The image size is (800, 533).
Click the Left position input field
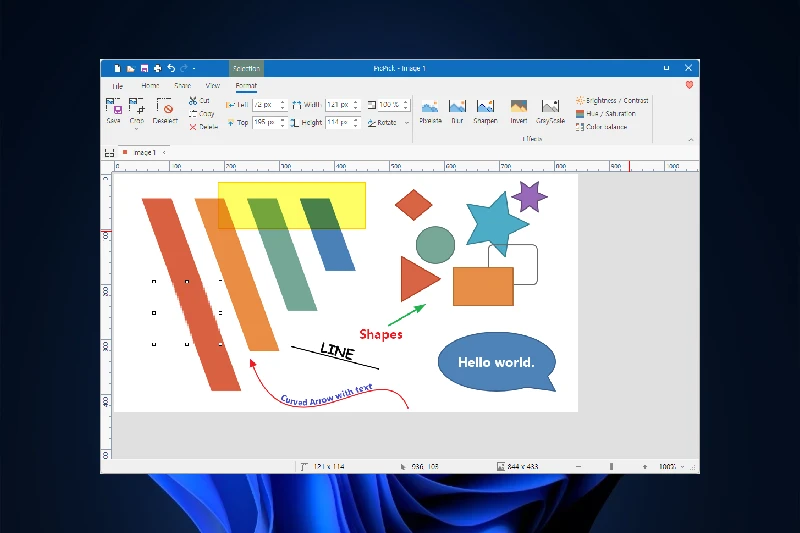(x=265, y=104)
